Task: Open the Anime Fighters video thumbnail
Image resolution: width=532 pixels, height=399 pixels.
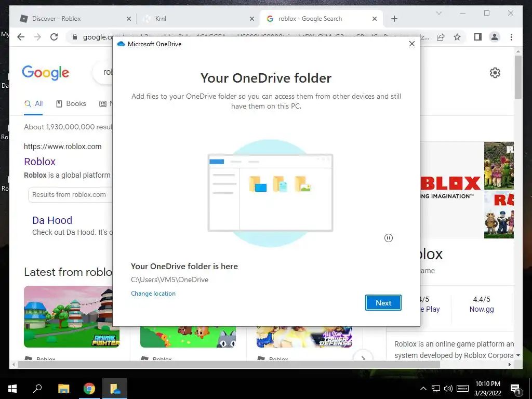Action: tap(72, 317)
